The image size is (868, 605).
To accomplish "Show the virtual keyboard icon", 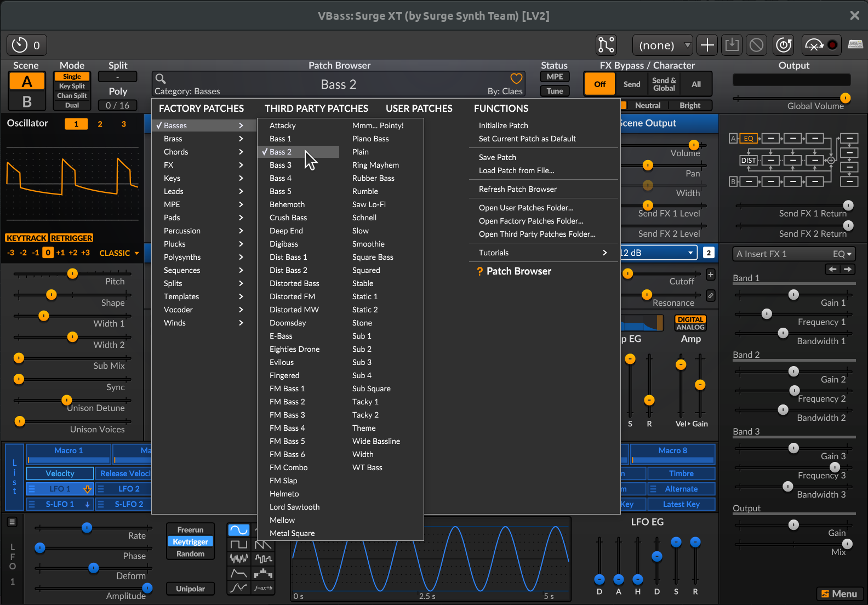I will click(855, 44).
